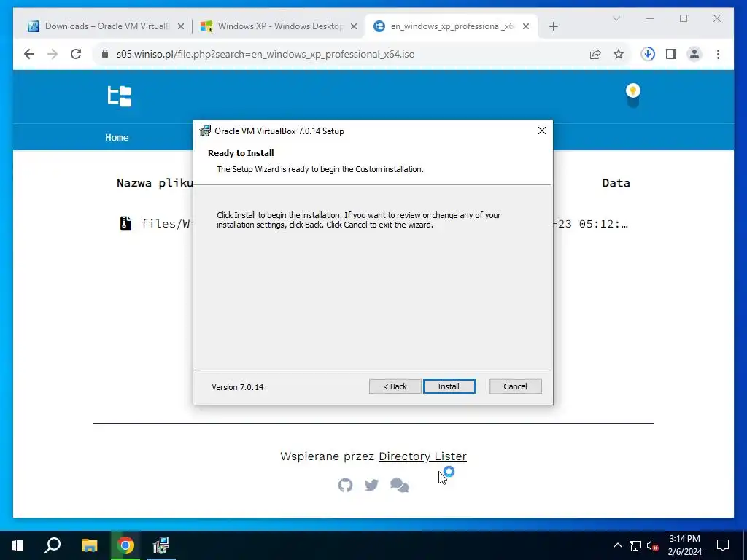The height and width of the screenshot is (560, 747).
Task: Open muted volume tray icon
Action: 653,545
